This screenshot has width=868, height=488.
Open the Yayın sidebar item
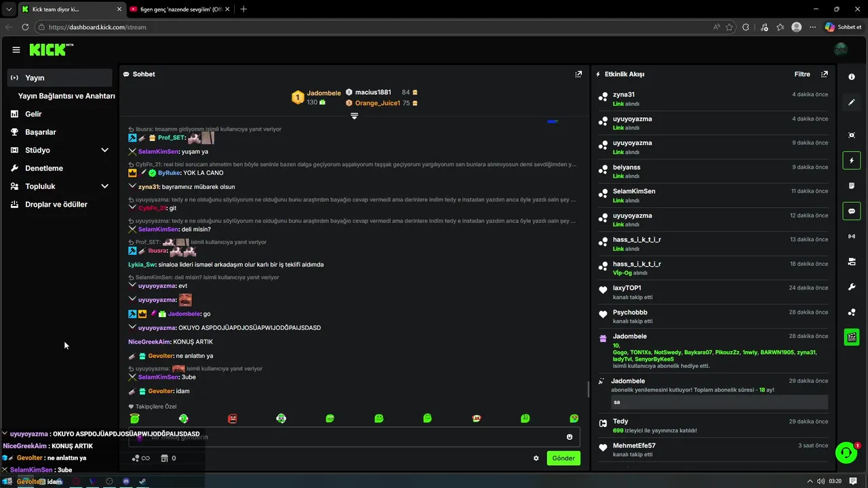pos(60,77)
